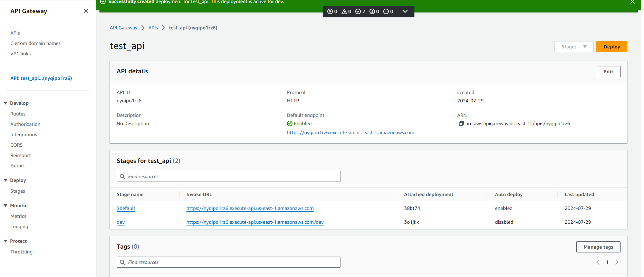The image size is (644, 277).
Task: Copy the ARN using the copy icon
Action: coord(461,123)
